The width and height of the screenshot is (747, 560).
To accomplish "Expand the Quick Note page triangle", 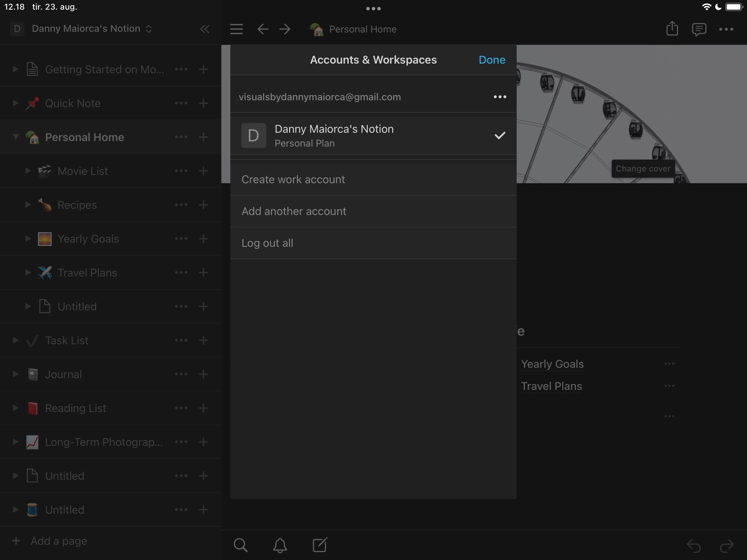I will pyautogui.click(x=16, y=103).
